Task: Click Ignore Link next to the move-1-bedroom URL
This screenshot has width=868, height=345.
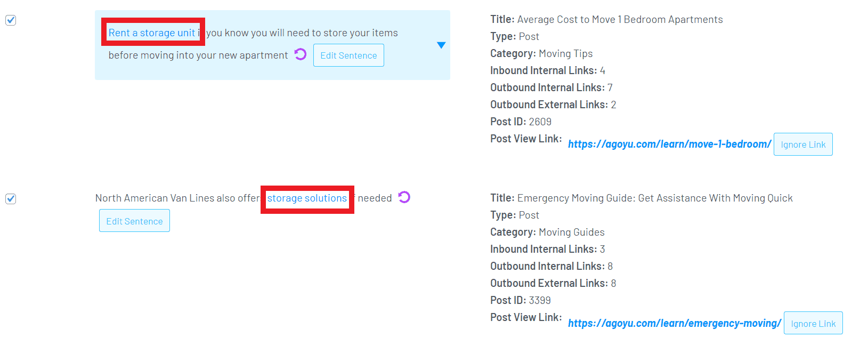Action: point(802,145)
